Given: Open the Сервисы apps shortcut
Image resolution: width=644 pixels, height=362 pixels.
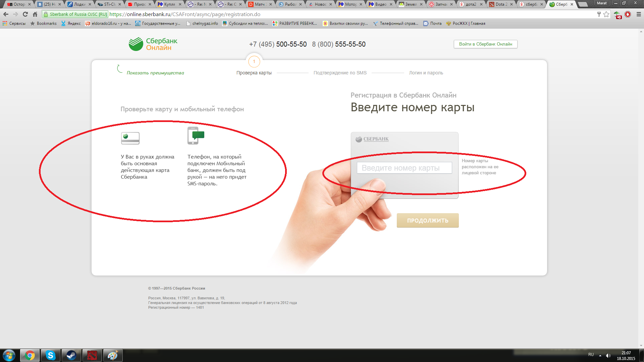Looking at the screenshot, I should click(x=14, y=23).
